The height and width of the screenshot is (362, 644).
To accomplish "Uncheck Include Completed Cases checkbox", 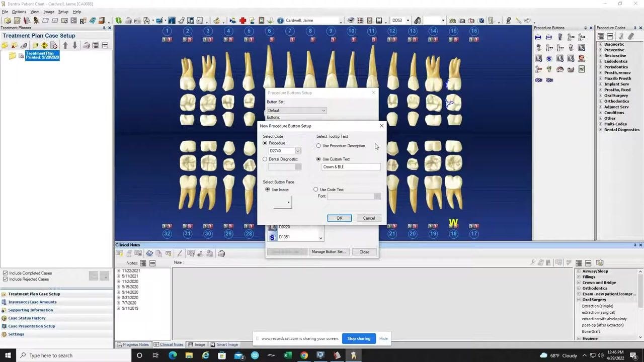I will pyautogui.click(x=5, y=273).
